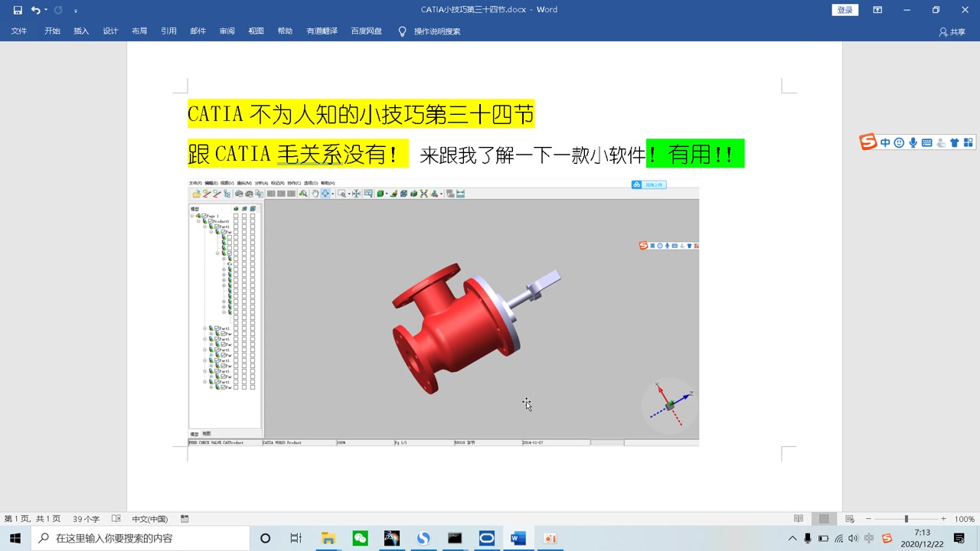
Task: Open the 帮助 ribbon tab
Action: coord(285,31)
